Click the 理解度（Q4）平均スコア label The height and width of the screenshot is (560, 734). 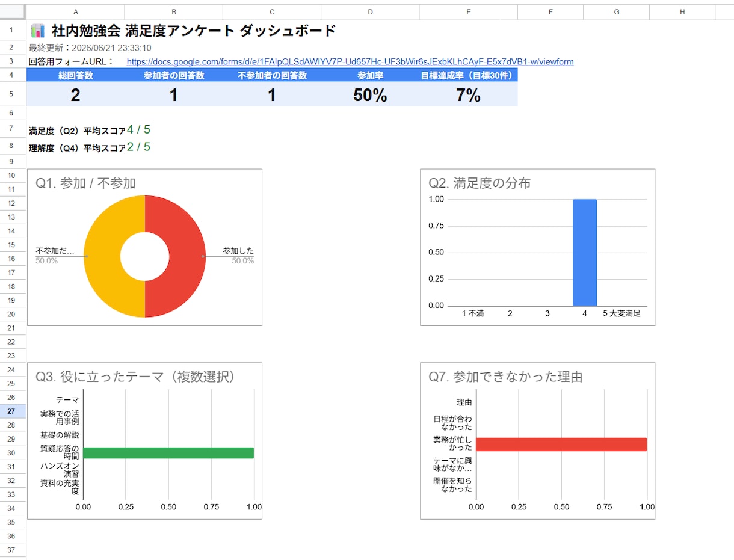[77, 148]
